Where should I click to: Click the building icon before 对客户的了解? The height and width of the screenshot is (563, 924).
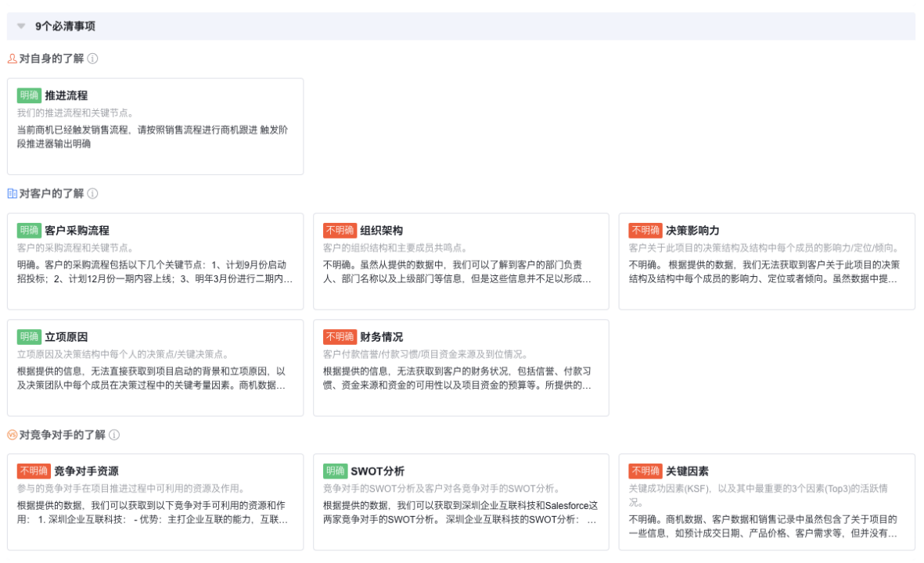coord(12,193)
